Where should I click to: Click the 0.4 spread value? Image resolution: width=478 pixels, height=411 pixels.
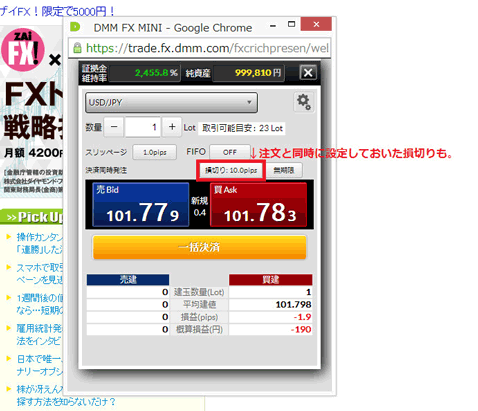[x=200, y=212]
